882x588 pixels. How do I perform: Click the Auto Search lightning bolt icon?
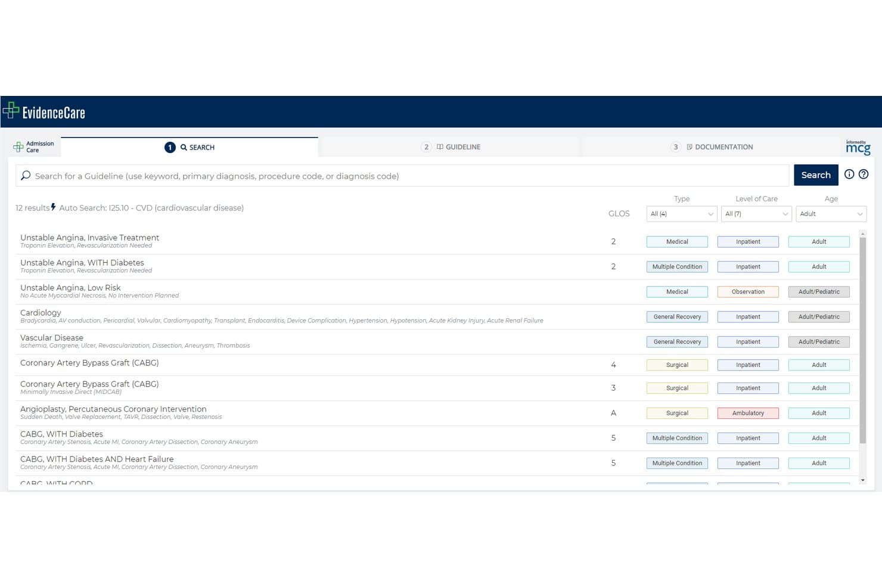click(53, 207)
